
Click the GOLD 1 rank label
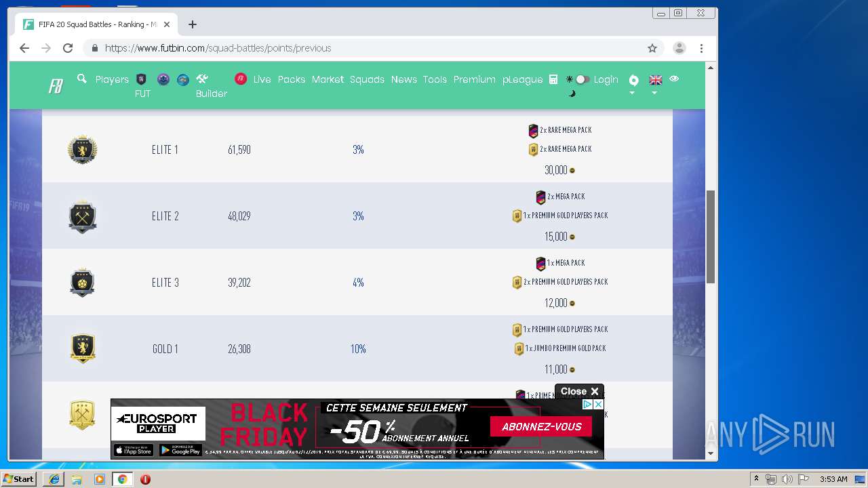tap(165, 349)
